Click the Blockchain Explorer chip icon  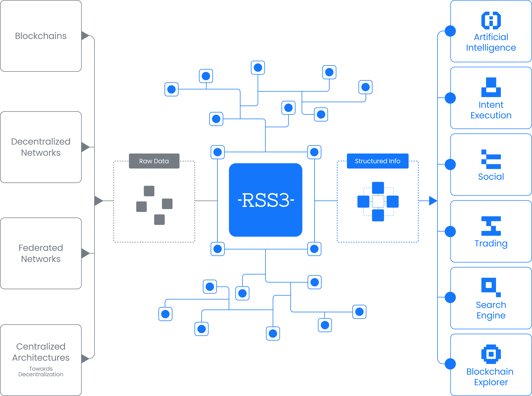(x=491, y=354)
